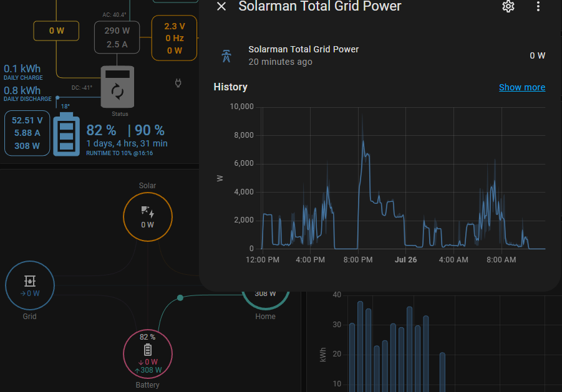Select the orange 2.3 V generator reading

click(174, 37)
